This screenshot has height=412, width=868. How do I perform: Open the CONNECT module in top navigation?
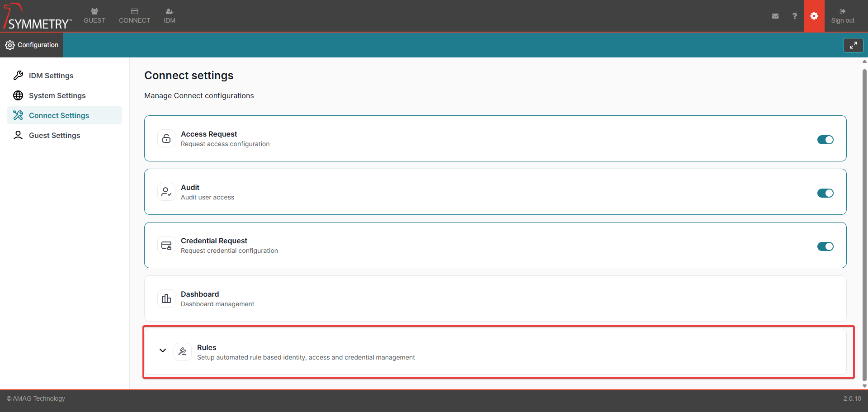point(134,16)
